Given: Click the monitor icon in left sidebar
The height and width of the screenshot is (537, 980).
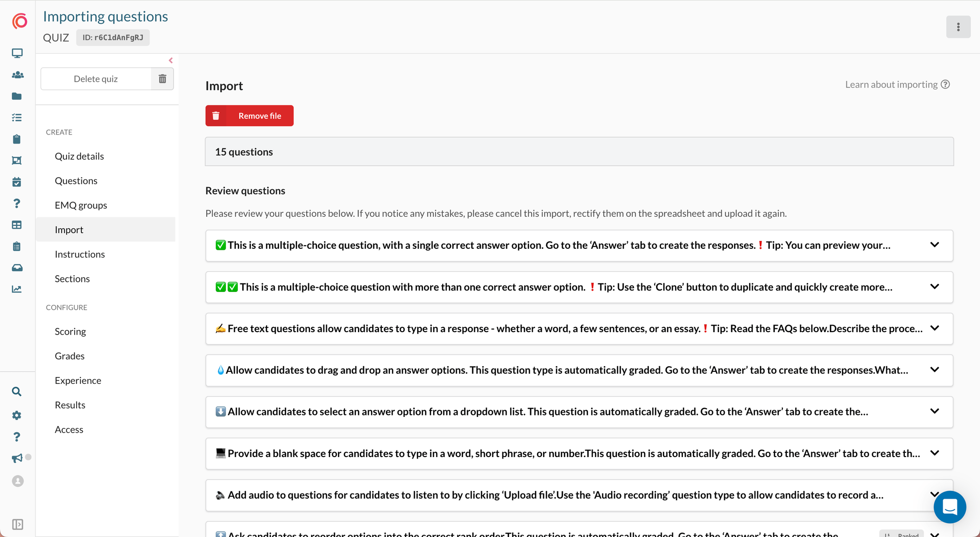Looking at the screenshot, I should tap(17, 53).
